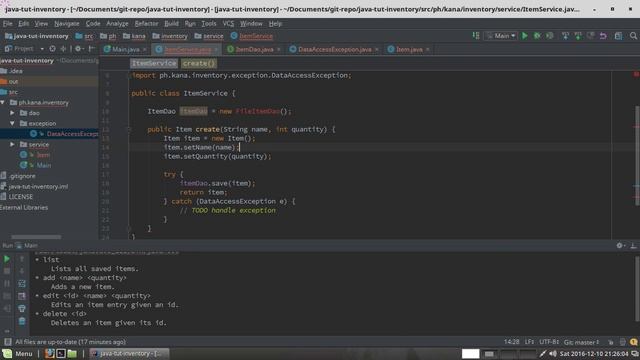The width and height of the screenshot is (640, 360).
Task: Click the down stack trace arrow
Action: pyautogui.click(x=22, y=271)
